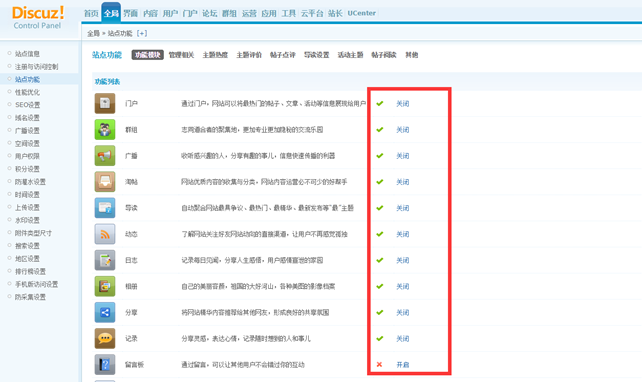The image size is (643, 383).
Task: Turn off 广播 using its 关闭 link
Action: pos(403,156)
